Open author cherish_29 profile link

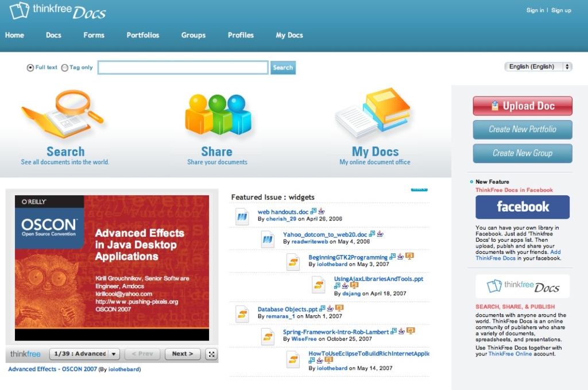(x=281, y=219)
